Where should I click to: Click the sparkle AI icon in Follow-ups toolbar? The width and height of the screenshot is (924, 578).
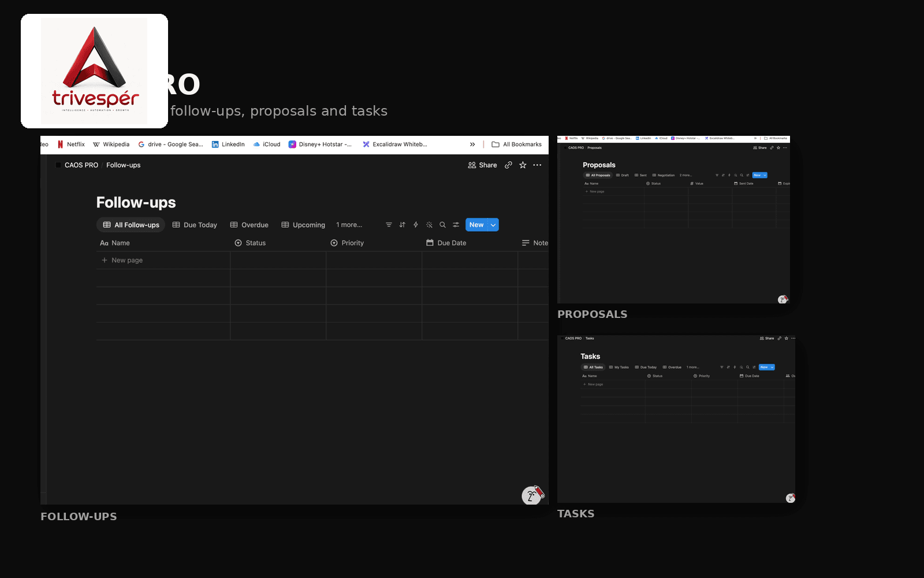429,225
